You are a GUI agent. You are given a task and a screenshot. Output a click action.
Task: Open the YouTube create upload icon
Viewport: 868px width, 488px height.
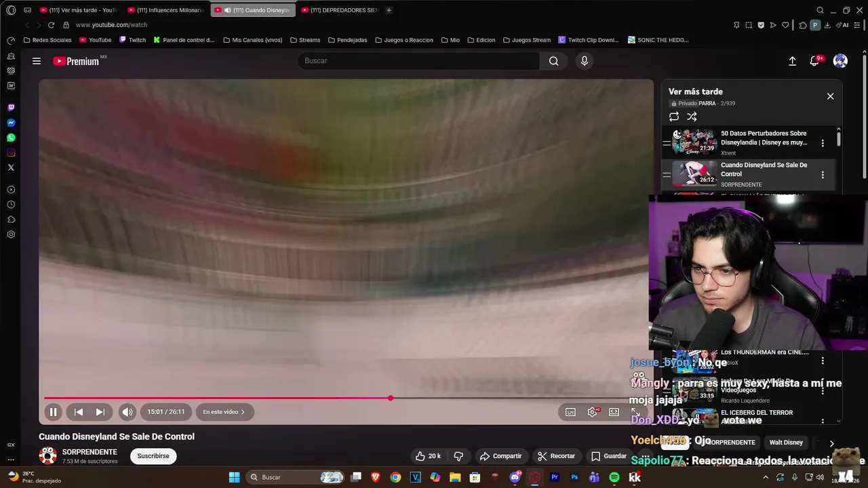792,61
